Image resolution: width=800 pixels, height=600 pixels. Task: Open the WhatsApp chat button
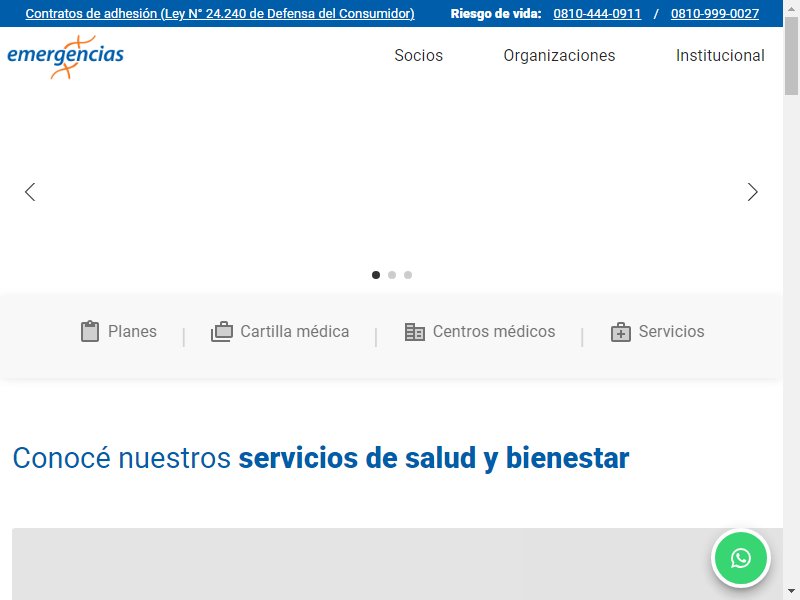(x=740, y=558)
